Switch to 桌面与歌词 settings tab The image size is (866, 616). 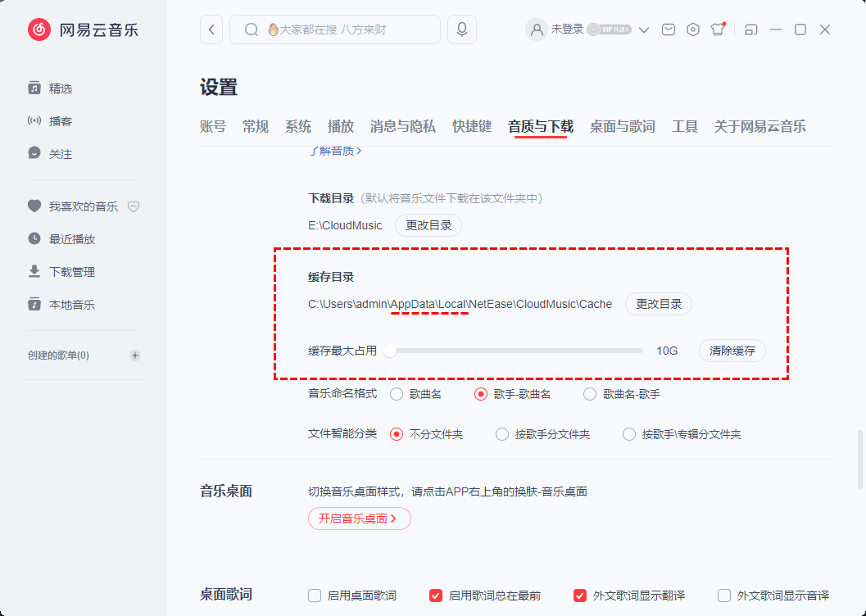(623, 126)
